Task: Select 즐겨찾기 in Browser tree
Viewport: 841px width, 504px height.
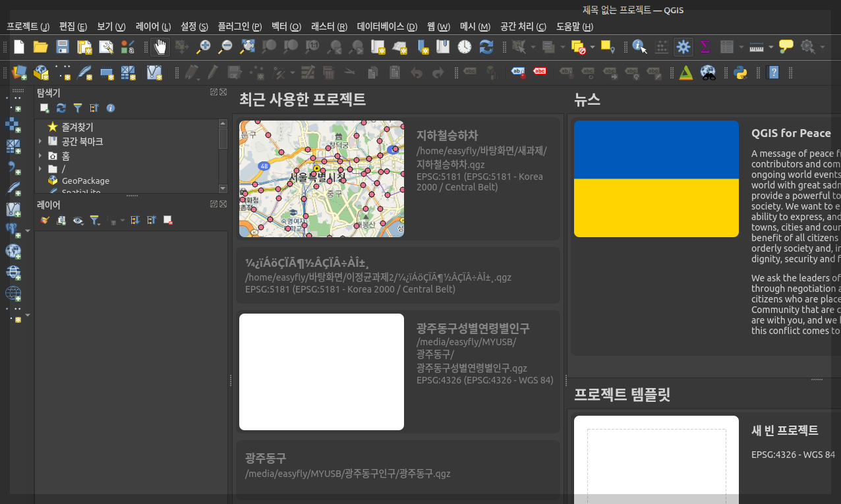Action: coord(77,126)
